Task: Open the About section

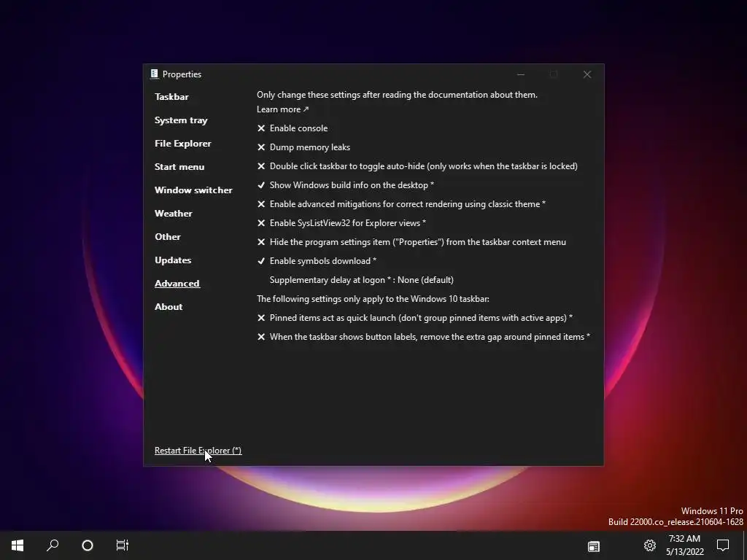Action: [x=169, y=307]
